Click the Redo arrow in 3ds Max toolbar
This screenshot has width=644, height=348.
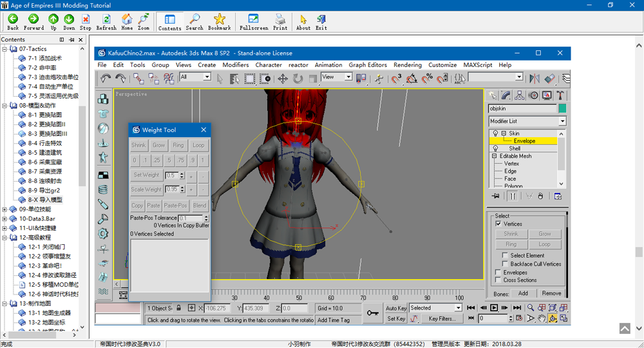pos(120,78)
